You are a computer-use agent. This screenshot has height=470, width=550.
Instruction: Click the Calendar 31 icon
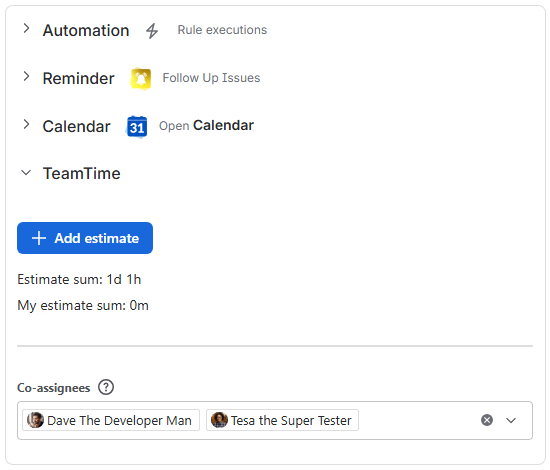(x=137, y=127)
